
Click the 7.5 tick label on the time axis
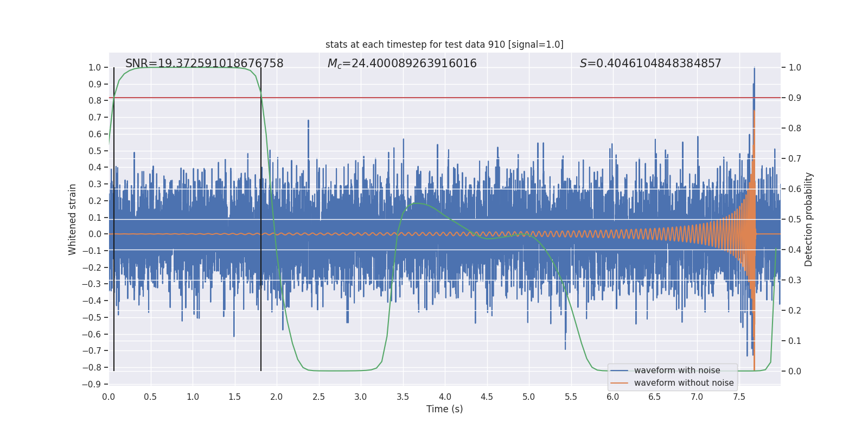739,397
